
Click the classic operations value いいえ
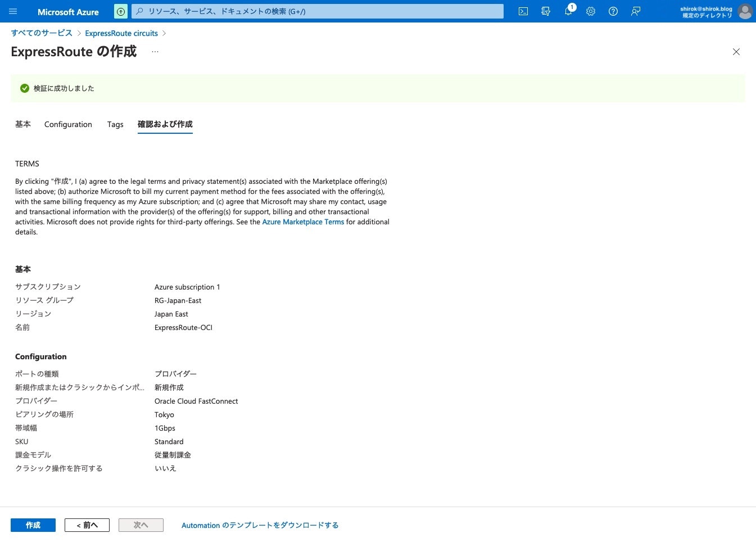pyautogui.click(x=165, y=468)
